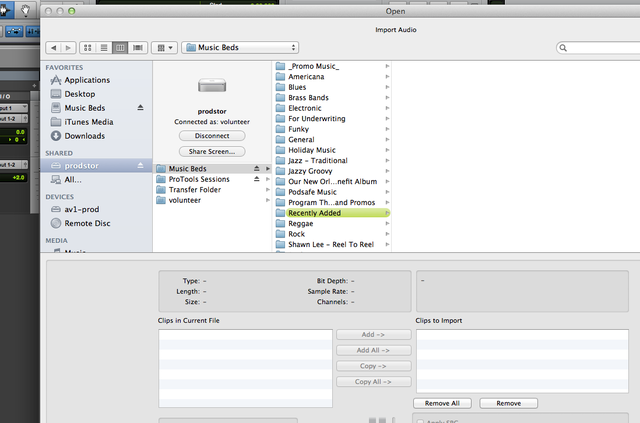Open Downloads in Favorites sidebar

click(x=85, y=136)
